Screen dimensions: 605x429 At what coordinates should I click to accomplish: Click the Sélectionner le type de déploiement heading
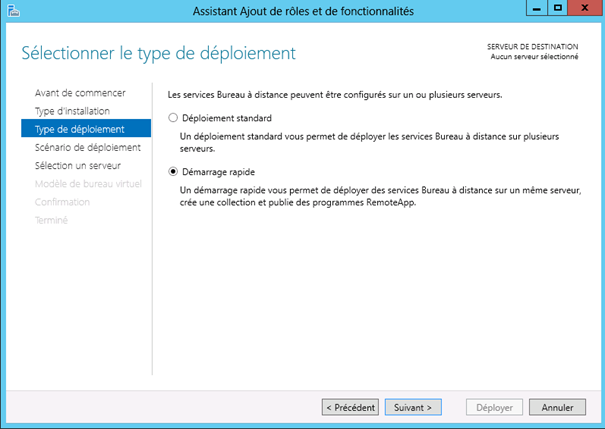[x=158, y=51]
